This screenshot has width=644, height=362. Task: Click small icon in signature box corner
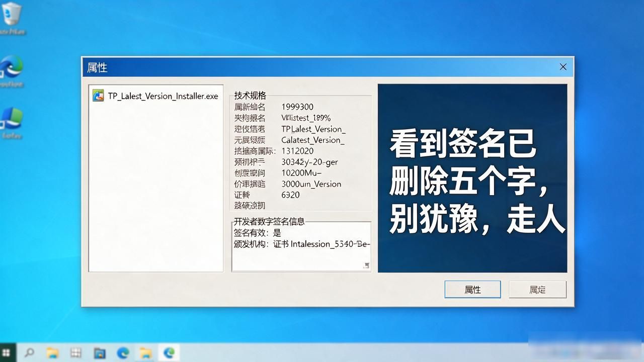(366, 265)
